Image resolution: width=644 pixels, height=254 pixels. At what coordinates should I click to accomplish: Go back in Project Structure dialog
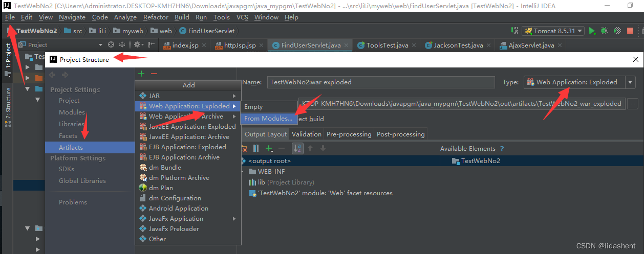pos(52,75)
